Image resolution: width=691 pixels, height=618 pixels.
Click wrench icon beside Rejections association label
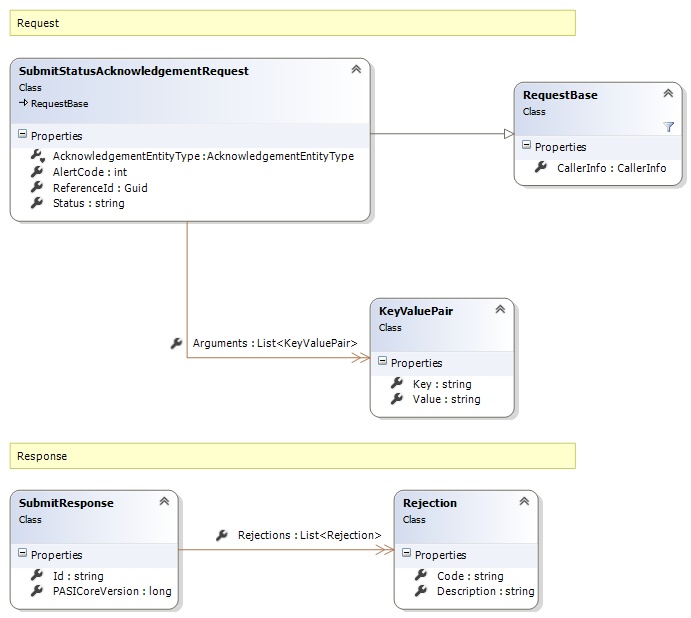[x=221, y=535]
